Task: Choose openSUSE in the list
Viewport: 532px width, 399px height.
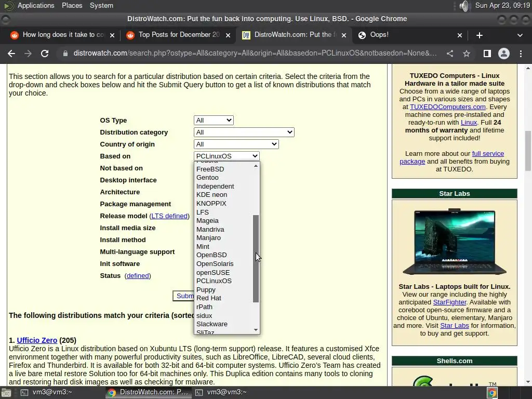Action: (224, 272)
